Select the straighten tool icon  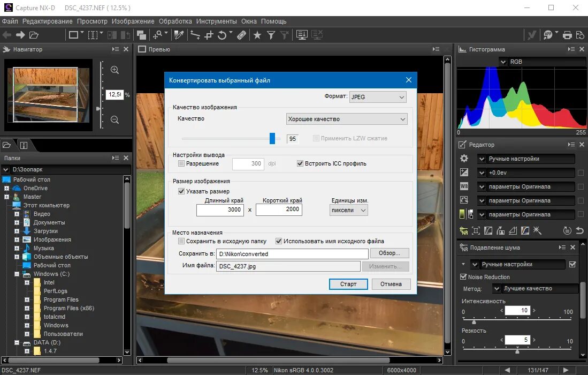click(x=195, y=35)
